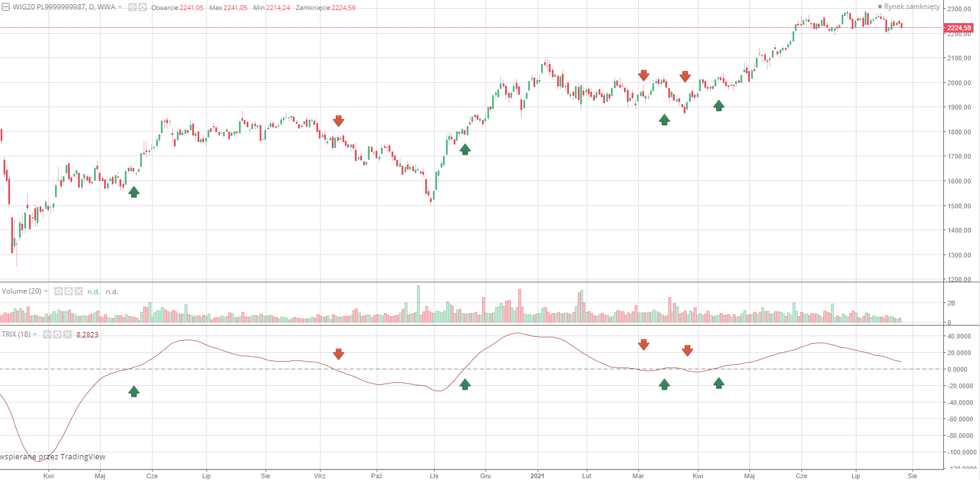This screenshot has width=980, height=480.
Task: Click the 1500,00 level on price axis
Action: (x=959, y=206)
